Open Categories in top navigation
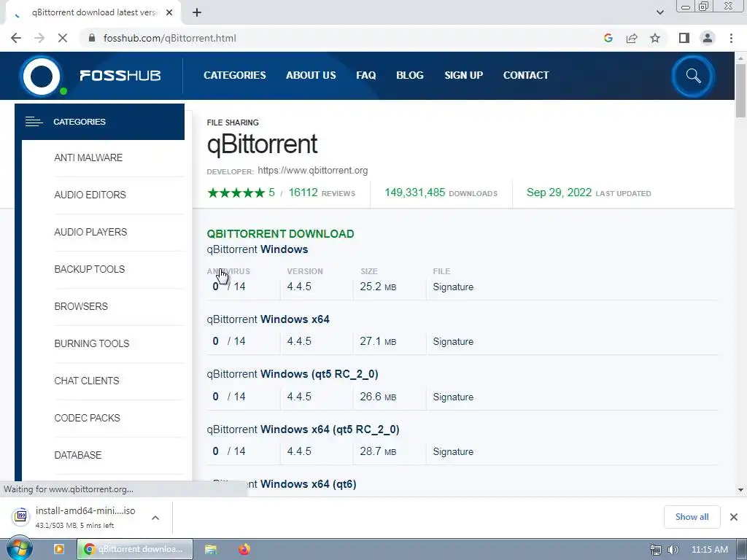This screenshot has height=560, width=747. pos(234,75)
